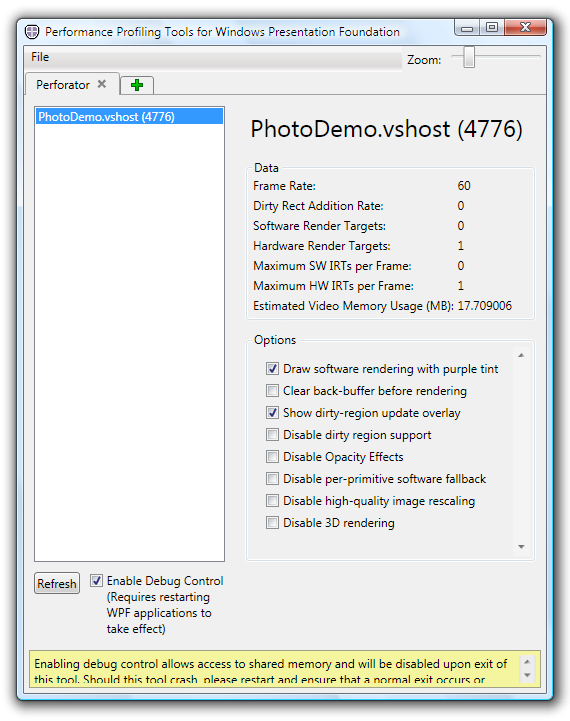This screenshot has width=570, height=721.
Task: Click Estimated Video Memory Usage value 17.709006
Action: tap(484, 306)
